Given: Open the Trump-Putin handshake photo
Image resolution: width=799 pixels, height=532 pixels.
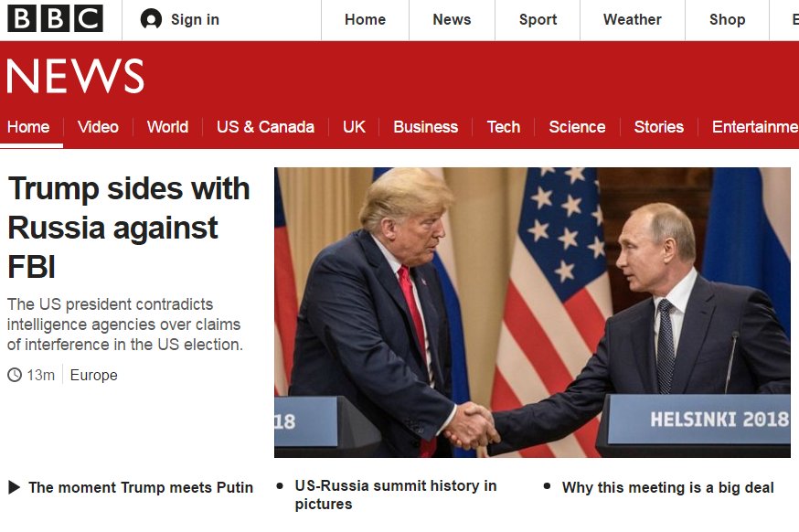Looking at the screenshot, I should tap(532, 313).
